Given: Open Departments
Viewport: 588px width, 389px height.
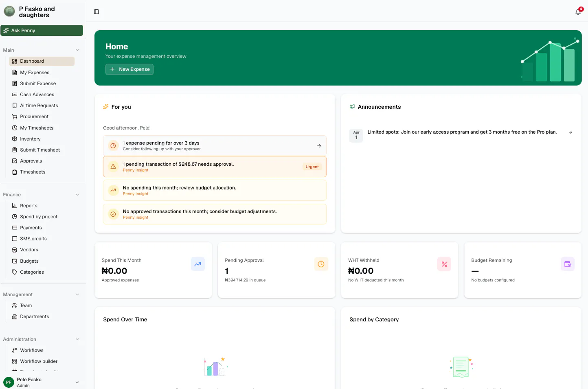Looking at the screenshot, I should pos(42,316).
